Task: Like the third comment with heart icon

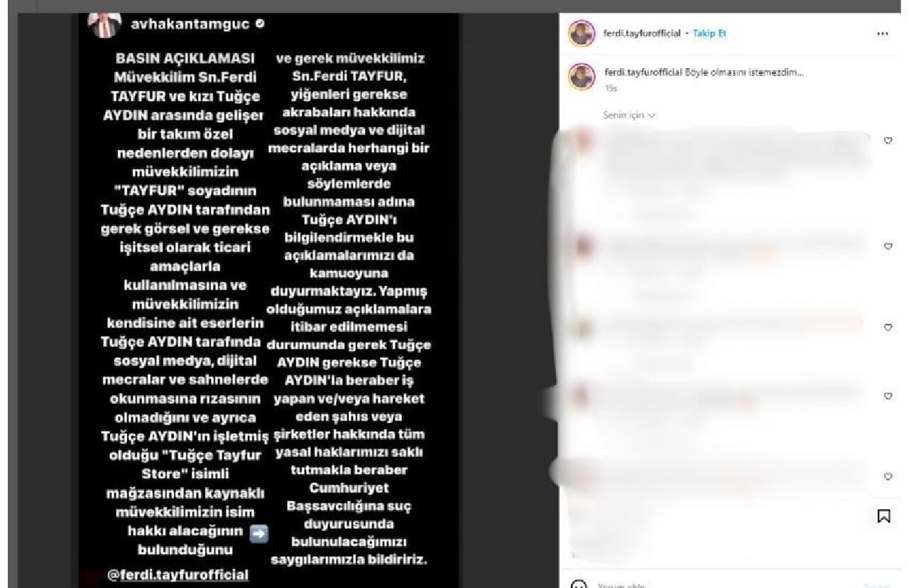Action: (x=888, y=327)
